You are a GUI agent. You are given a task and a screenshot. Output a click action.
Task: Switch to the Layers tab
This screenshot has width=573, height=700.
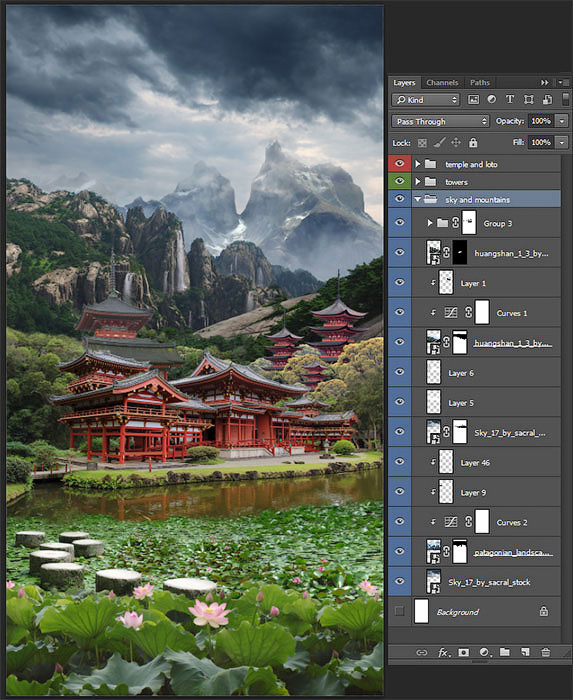[x=404, y=83]
